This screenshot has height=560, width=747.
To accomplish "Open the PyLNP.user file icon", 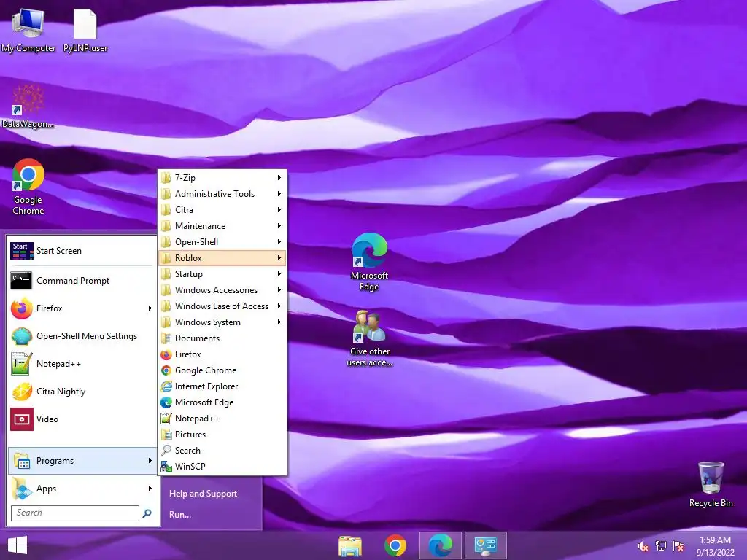I will (85, 30).
